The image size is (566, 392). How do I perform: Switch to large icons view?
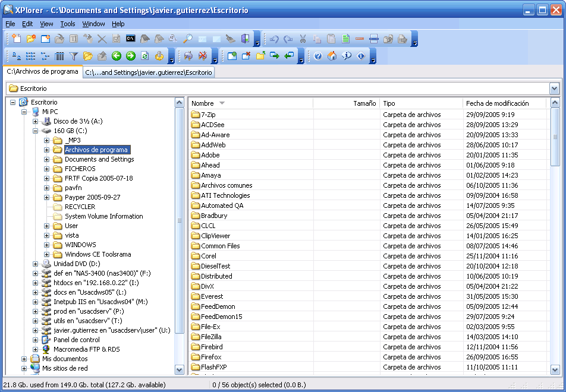17,56
